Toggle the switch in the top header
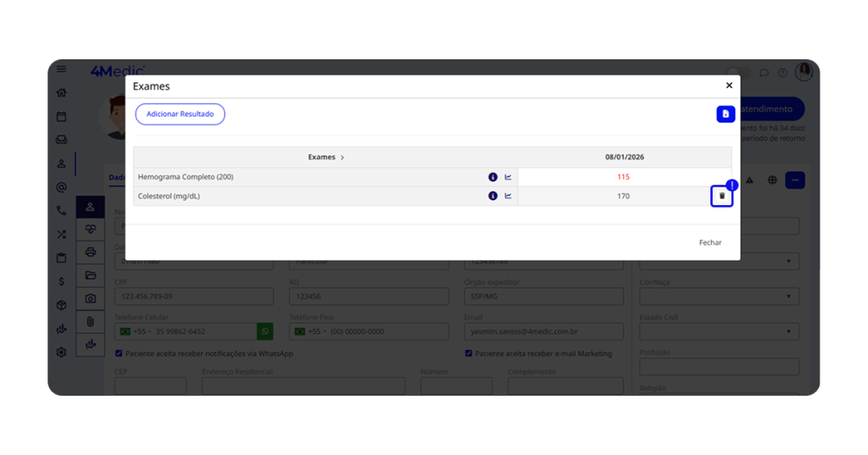The image size is (868, 455). pos(738,73)
